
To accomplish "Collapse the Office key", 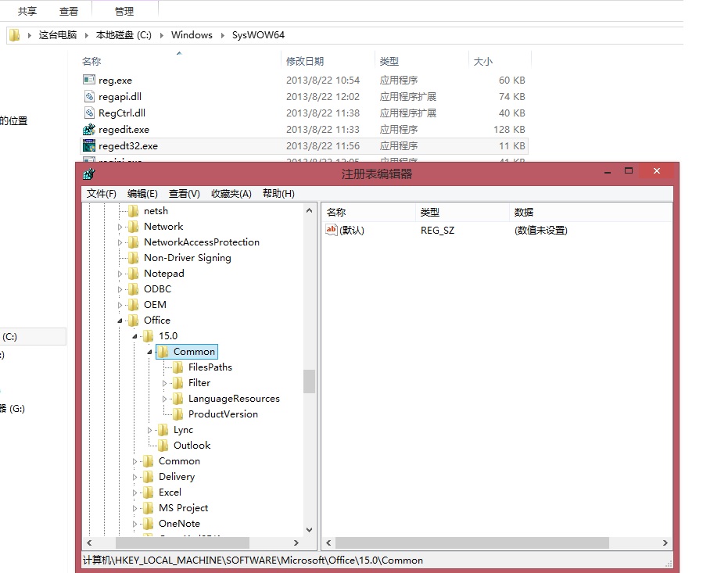I will pos(120,320).
